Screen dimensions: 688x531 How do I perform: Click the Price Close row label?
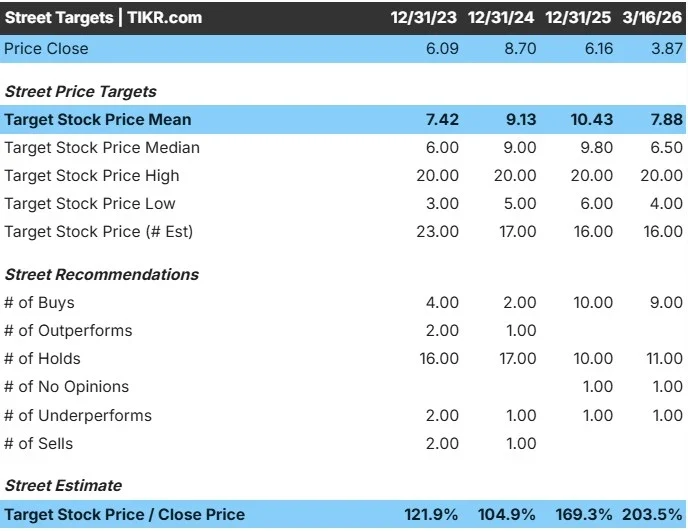click(x=46, y=49)
